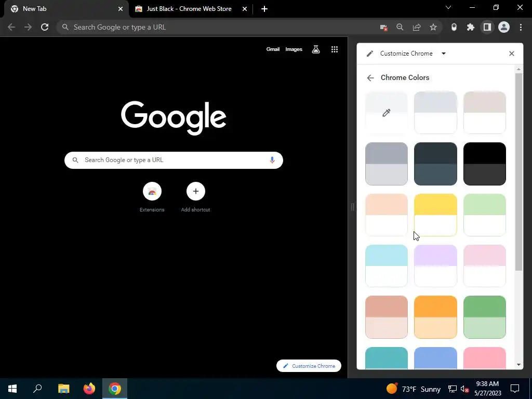Viewport: 532px width, 399px height.
Task: Select the cornflower blue color swatch
Action: pos(435,358)
